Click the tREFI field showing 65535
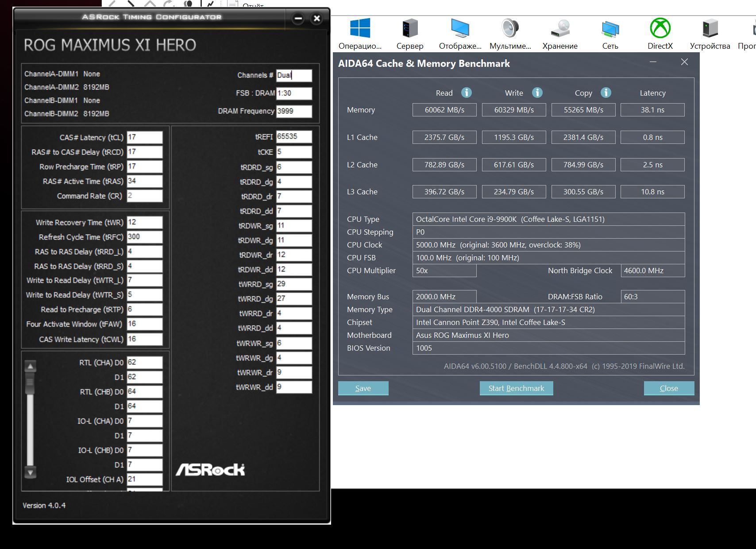This screenshot has width=756, height=549. (294, 137)
